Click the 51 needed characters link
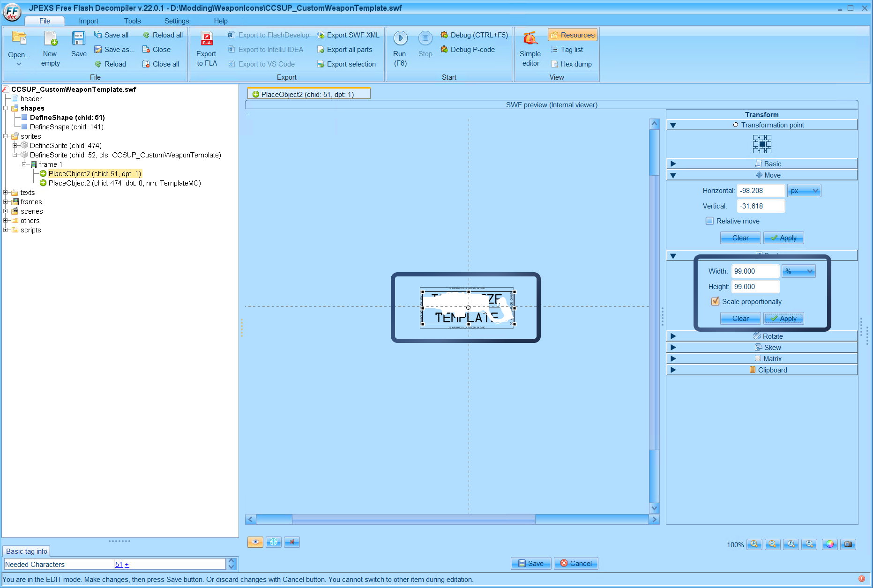This screenshot has width=873, height=588. pos(119,564)
